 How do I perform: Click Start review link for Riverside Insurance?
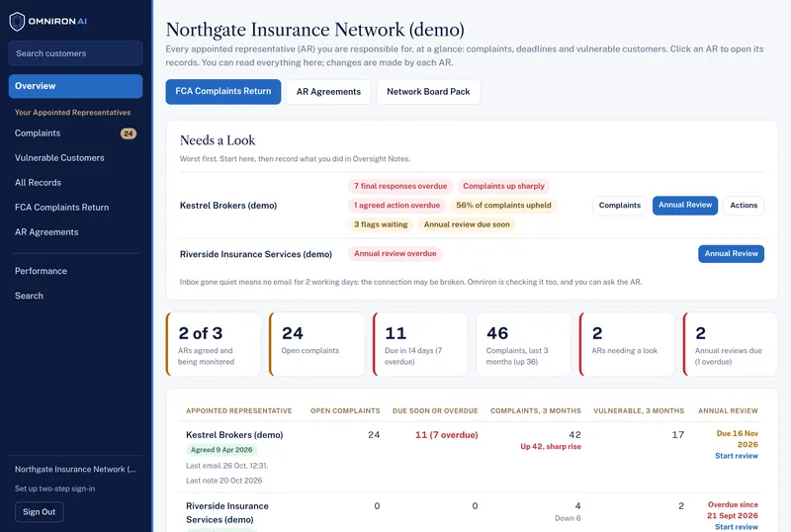click(x=737, y=527)
